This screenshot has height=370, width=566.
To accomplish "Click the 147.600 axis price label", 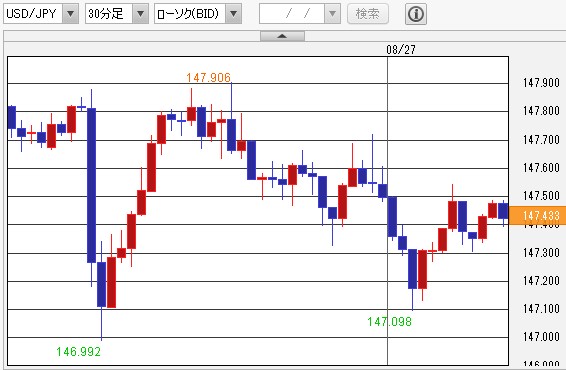I will pos(541,167).
